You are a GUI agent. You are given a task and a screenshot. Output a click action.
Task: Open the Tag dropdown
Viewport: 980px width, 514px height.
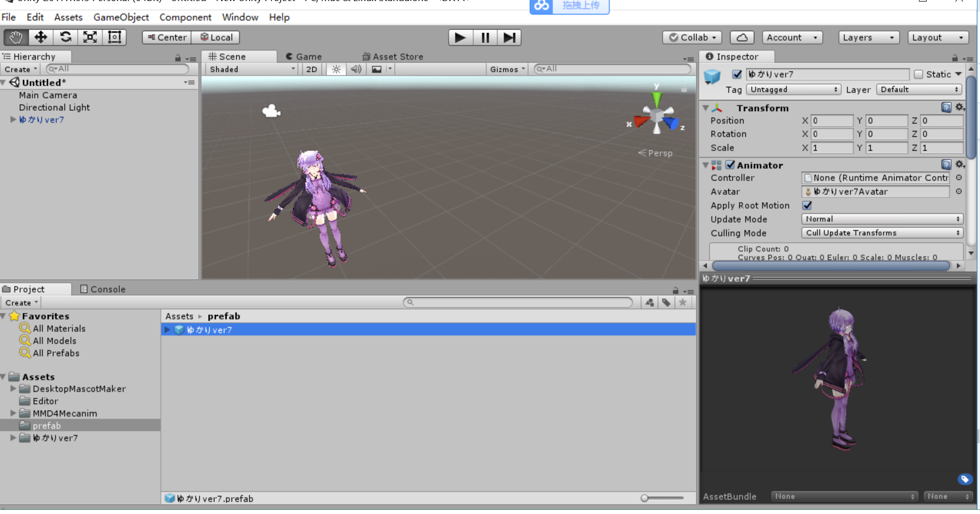[x=793, y=89]
